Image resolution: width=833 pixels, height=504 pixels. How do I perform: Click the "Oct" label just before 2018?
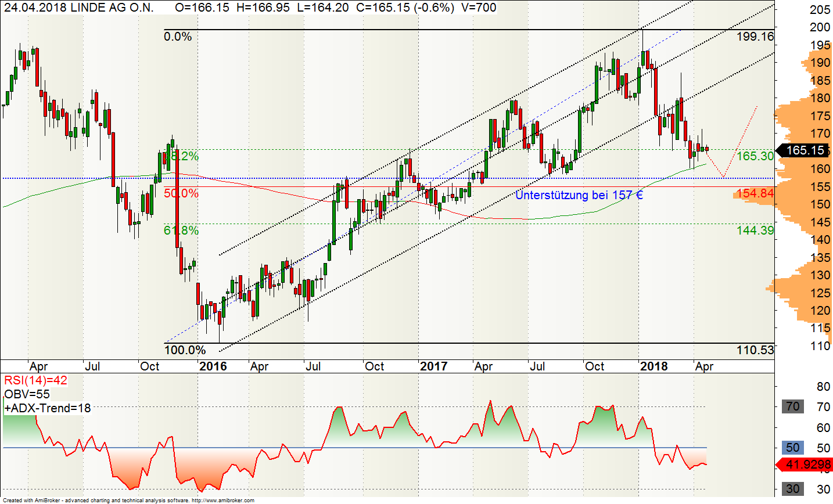coord(594,366)
